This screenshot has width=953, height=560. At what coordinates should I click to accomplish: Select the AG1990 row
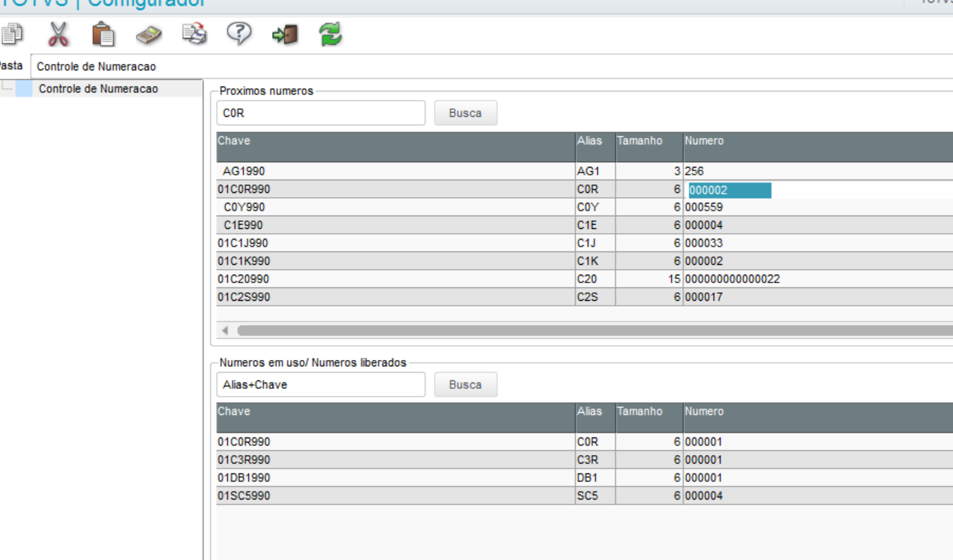584,171
